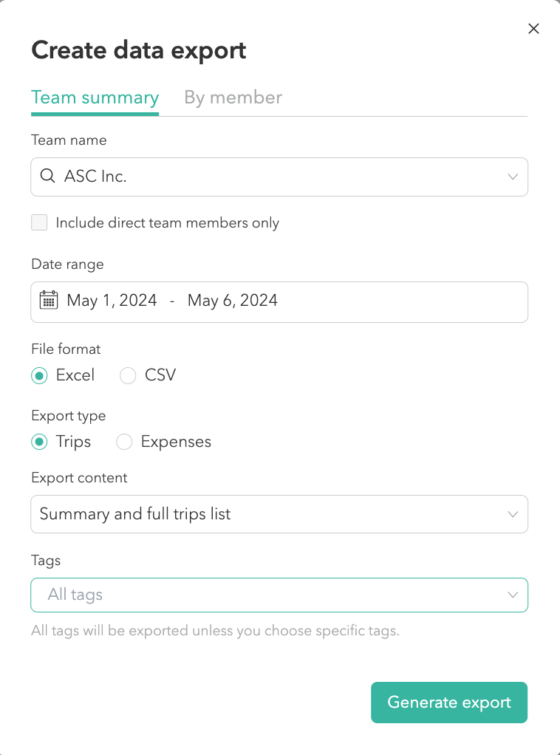This screenshot has height=755, width=560.
Task: Click the Tags dropdown chevron
Action: [x=513, y=595]
